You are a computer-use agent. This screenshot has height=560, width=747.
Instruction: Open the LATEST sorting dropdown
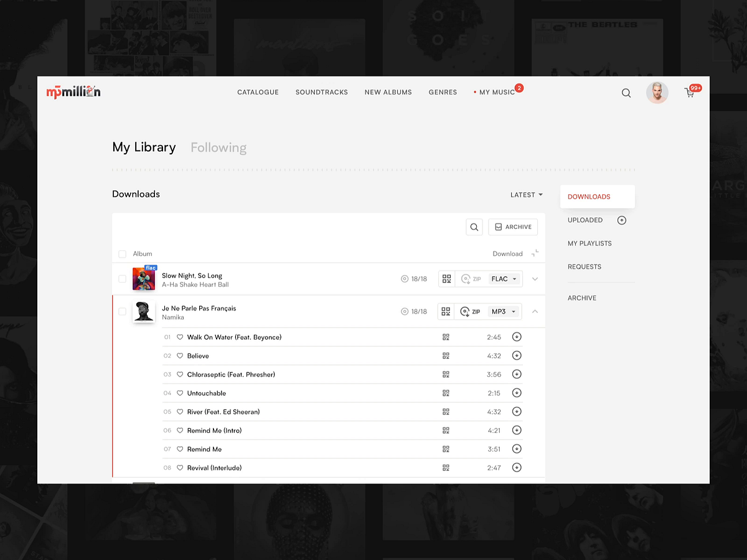coord(526,195)
